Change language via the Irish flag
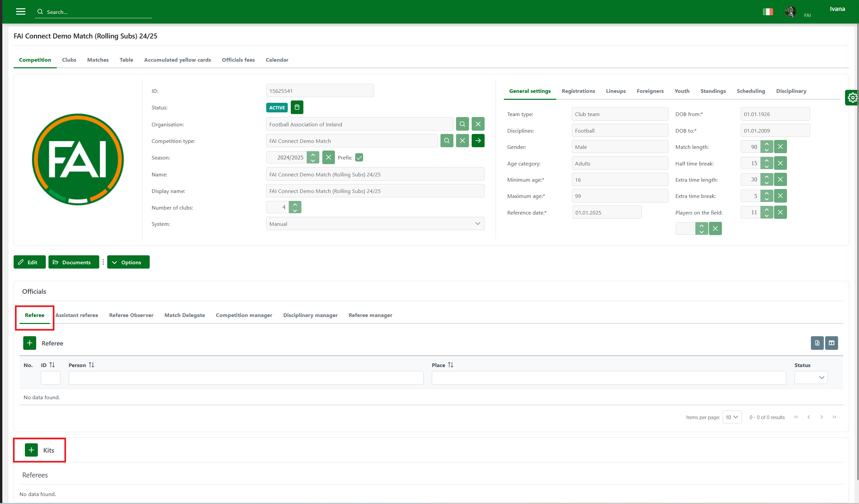Viewport: 859px width, 504px height. click(767, 12)
